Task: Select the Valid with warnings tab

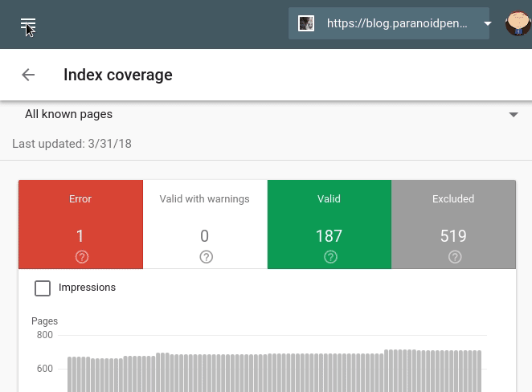Action: 205,224
